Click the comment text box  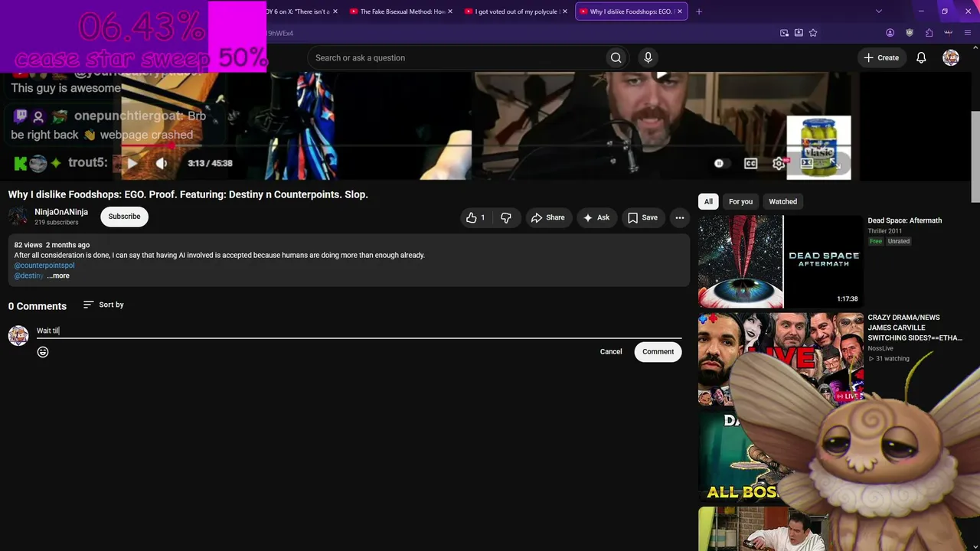pos(358,331)
